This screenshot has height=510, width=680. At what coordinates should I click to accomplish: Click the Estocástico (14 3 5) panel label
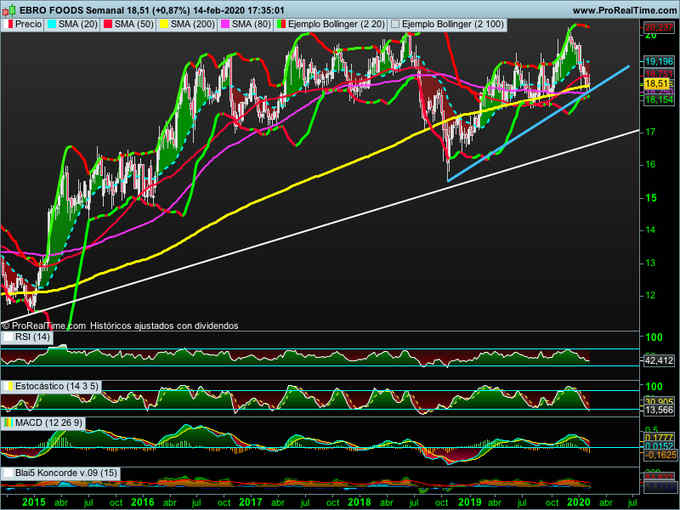click(x=57, y=386)
